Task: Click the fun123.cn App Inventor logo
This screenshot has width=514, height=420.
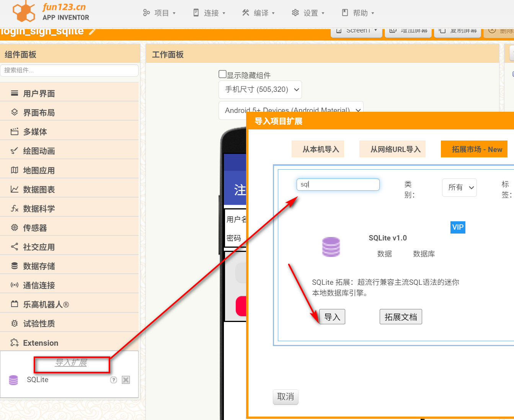Action: [51, 11]
